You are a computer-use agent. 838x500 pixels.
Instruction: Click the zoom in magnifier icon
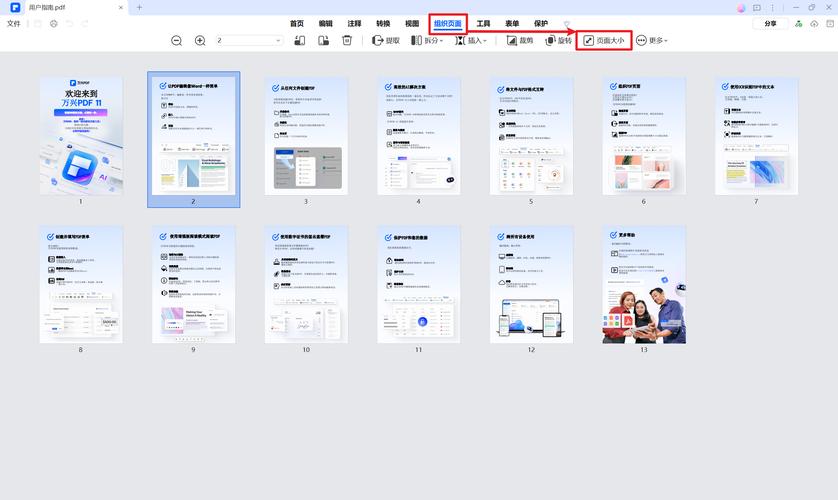click(200, 41)
